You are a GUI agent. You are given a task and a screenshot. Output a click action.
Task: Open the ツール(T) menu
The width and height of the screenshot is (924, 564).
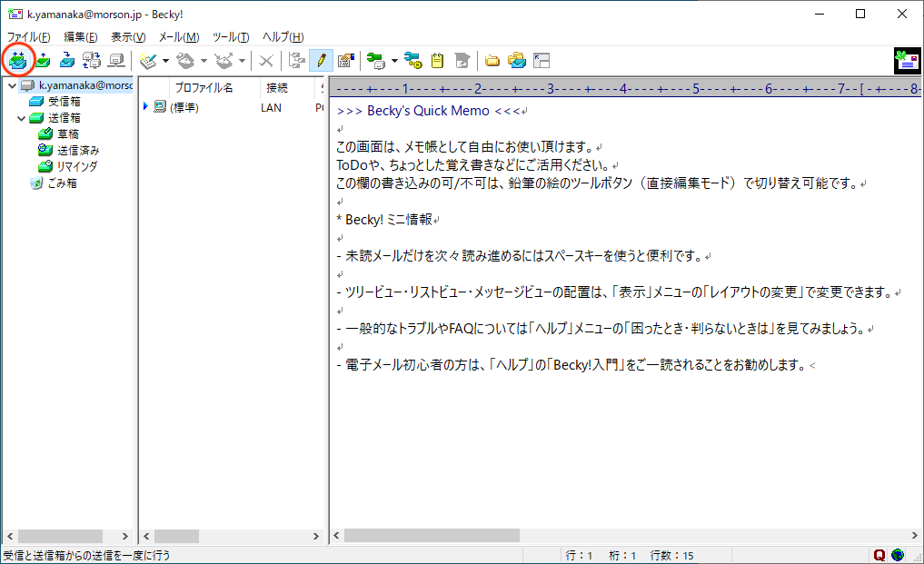click(230, 37)
